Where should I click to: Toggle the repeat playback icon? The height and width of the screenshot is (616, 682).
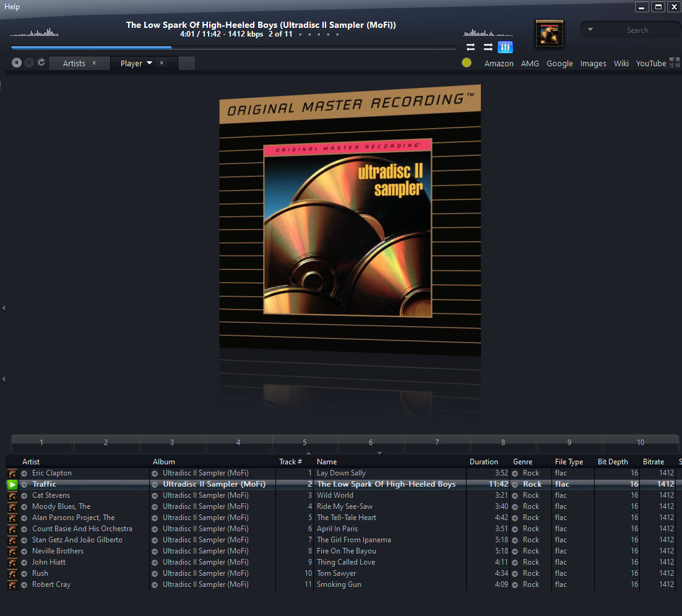(x=470, y=47)
